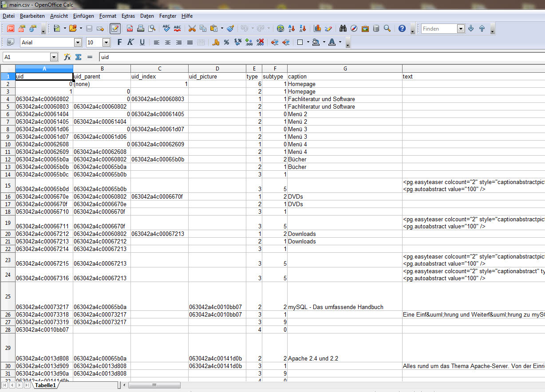Image resolution: width=545 pixels, height=392 pixels.
Task: Open Data Sources database icon
Action: point(376,28)
